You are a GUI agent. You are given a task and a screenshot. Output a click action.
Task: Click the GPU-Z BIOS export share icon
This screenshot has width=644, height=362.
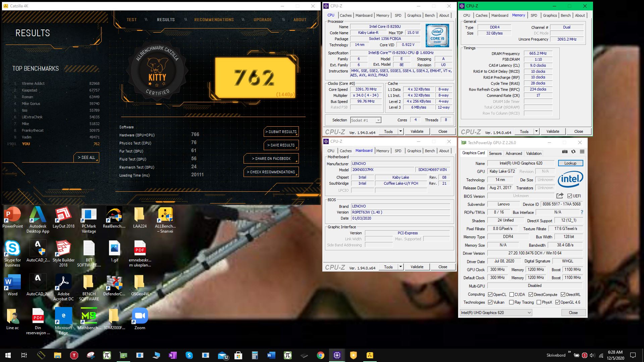point(560,196)
